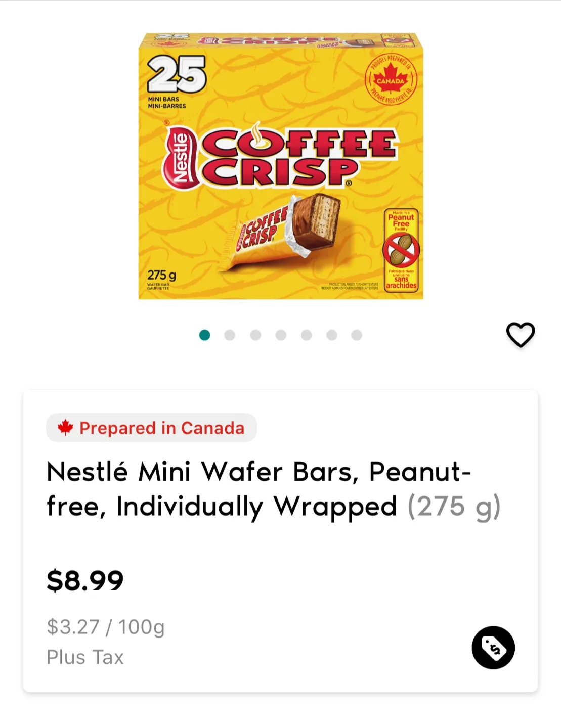Click the Prepared in Canada badge
Image resolution: width=561 pixels, height=728 pixels.
pos(150,428)
